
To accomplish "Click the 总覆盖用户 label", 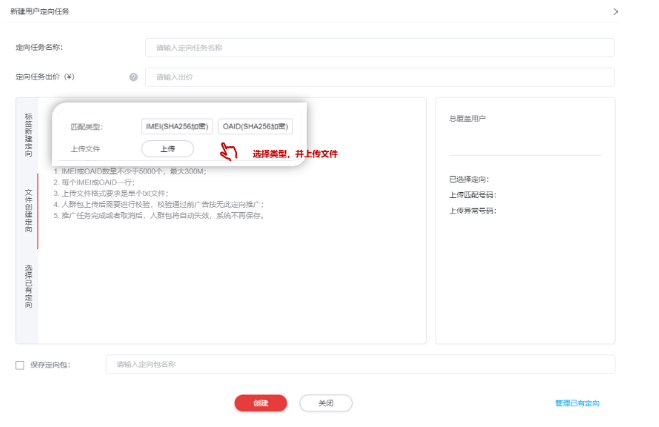I will point(467,119).
